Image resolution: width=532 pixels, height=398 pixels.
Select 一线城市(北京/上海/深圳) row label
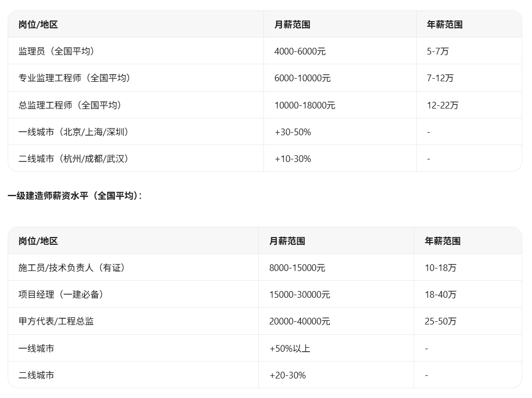coord(73,132)
